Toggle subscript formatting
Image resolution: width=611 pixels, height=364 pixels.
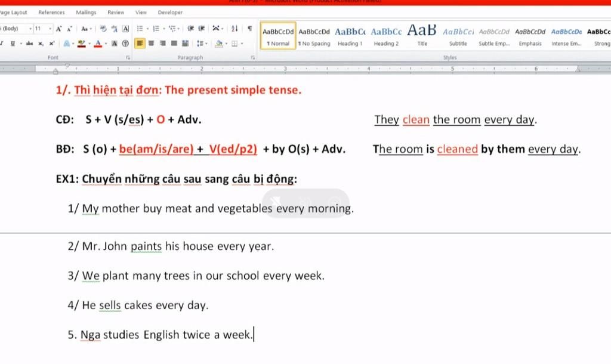(41, 44)
